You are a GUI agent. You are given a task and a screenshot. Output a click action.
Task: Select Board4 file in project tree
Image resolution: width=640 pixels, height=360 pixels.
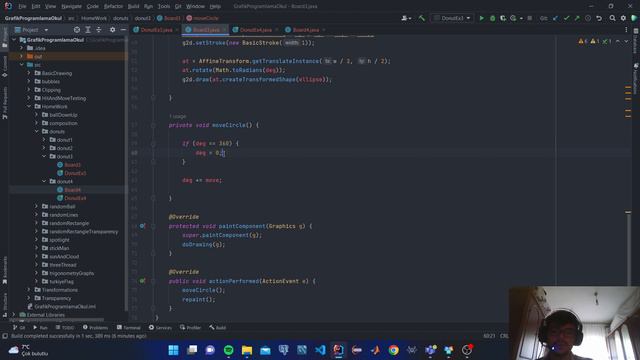click(73, 190)
